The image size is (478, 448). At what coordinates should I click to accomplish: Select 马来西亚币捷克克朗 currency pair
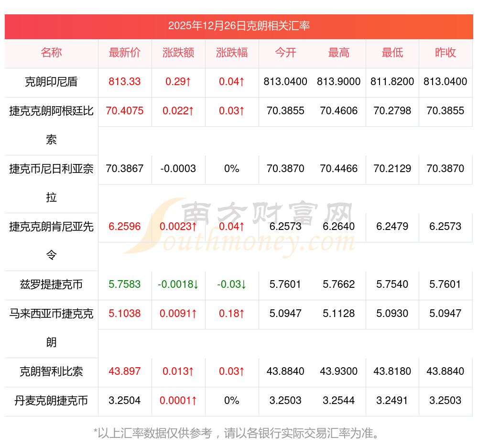coord(51,328)
